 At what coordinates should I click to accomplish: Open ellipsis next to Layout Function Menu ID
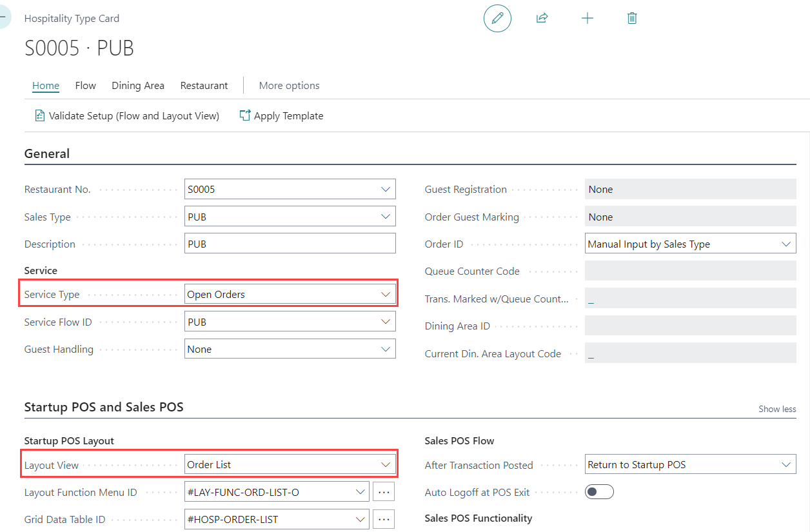pyautogui.click(x=384, y=492)
